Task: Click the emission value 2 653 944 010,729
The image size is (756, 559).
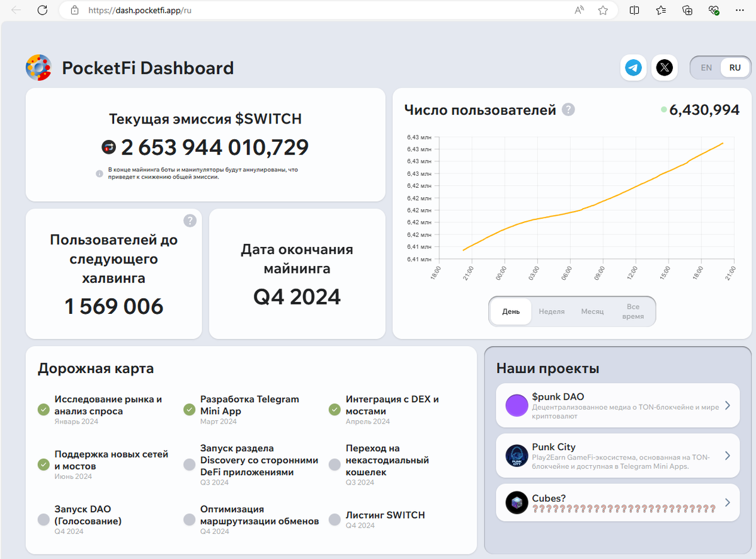Action: pos(215,147)
